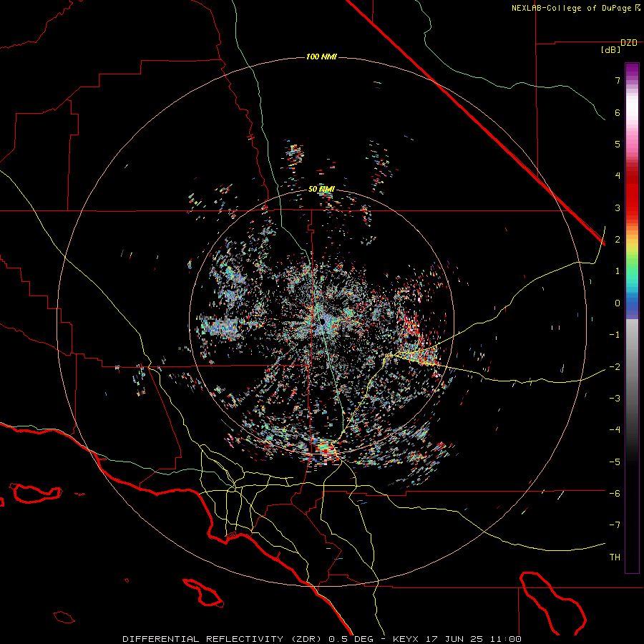
Task: Click the -5 value on the color scale
Action: [615, 462]
